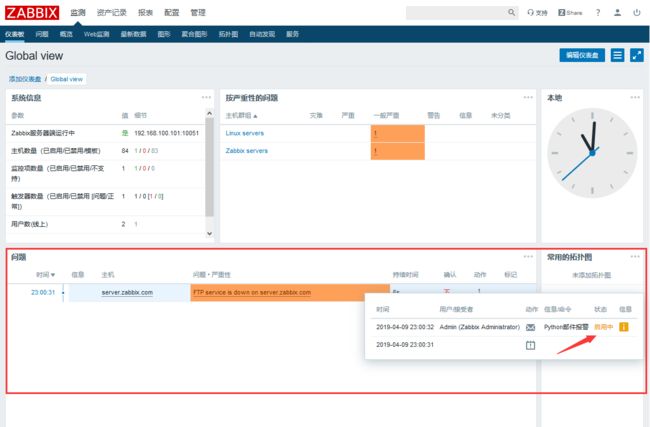This screenshot has height=427, width=650.
Task: Open the 系统信息 widget options menu
Action: pos(206,97)
